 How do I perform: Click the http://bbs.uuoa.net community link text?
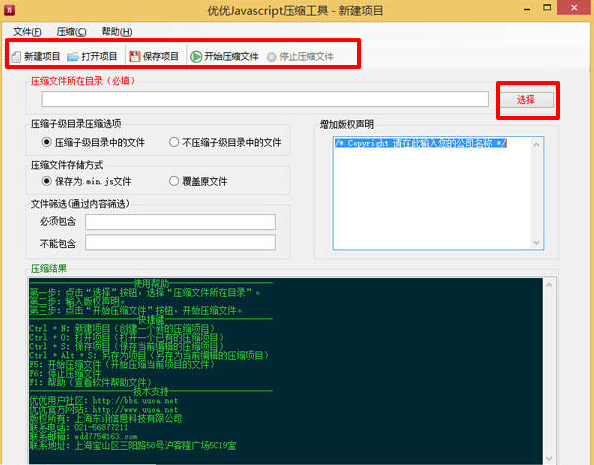point(135,401)
